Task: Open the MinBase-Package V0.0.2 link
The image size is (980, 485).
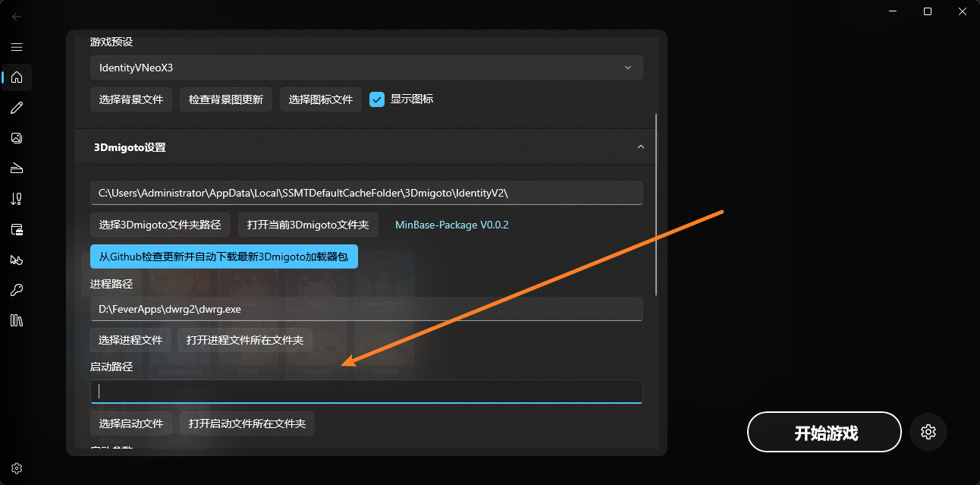Action: (x=451, y=225)
